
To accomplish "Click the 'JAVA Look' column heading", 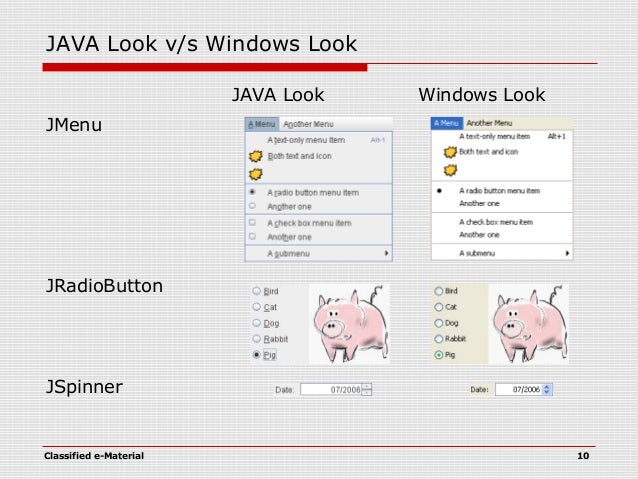I will 278,95.
